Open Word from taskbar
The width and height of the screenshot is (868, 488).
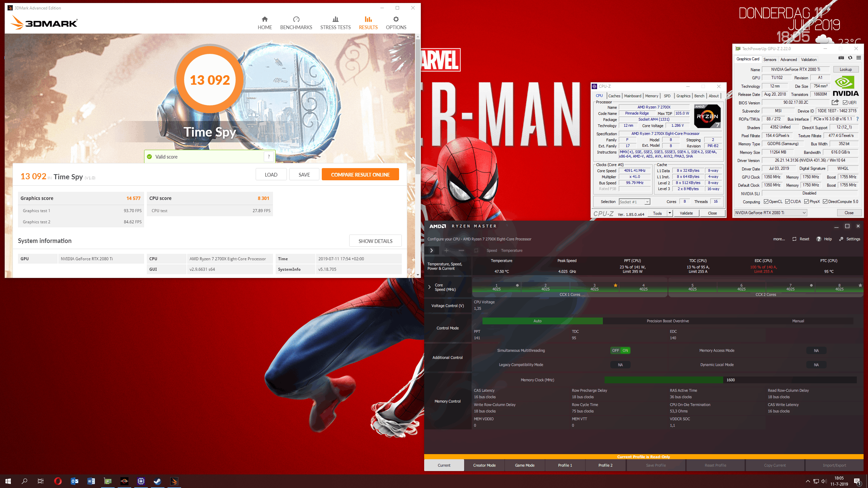(91, 481)
